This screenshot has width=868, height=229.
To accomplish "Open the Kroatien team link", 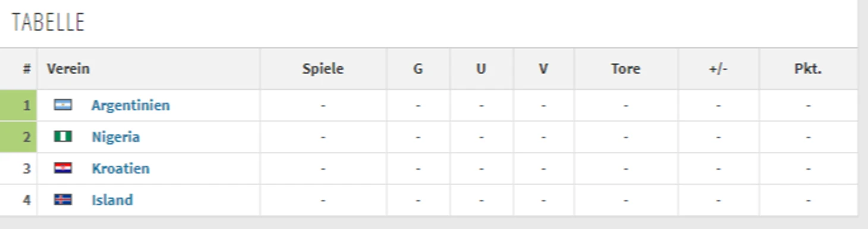I will pyautogui.click(x=120, y=168).
